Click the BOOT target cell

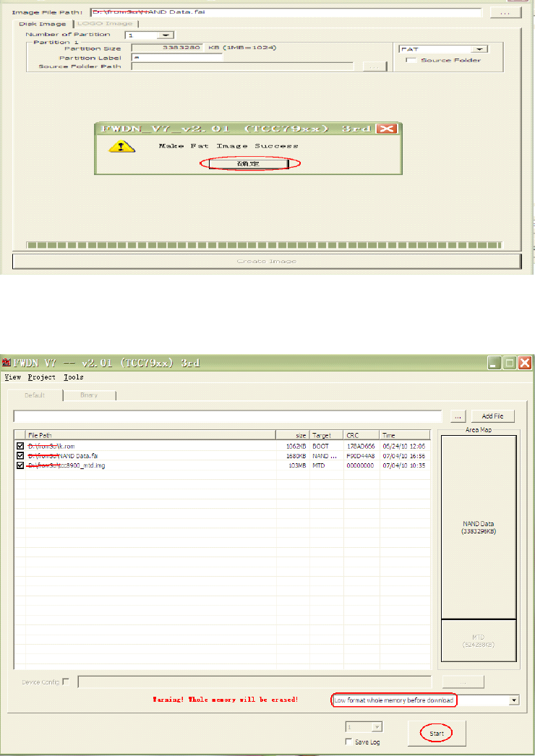(320, 447)
